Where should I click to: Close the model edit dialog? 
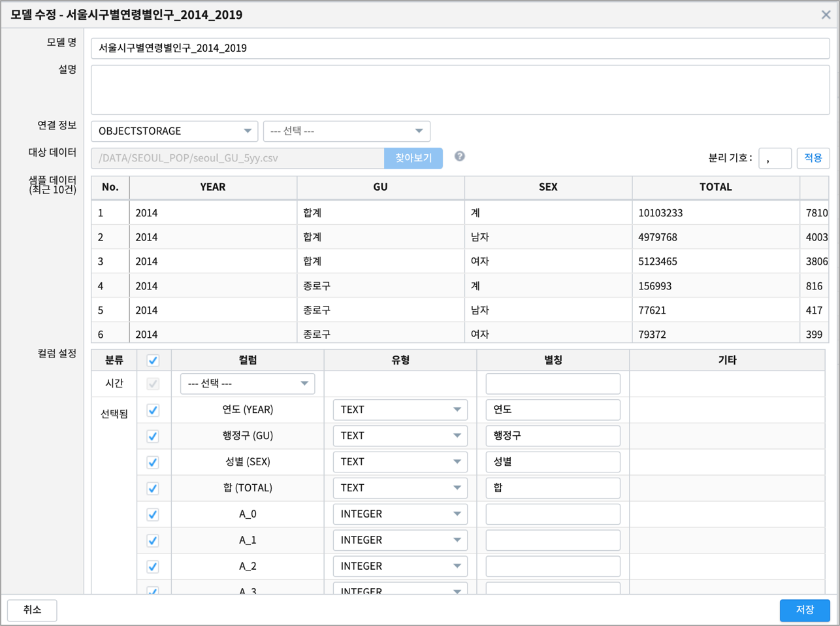(x=826, y=14)
